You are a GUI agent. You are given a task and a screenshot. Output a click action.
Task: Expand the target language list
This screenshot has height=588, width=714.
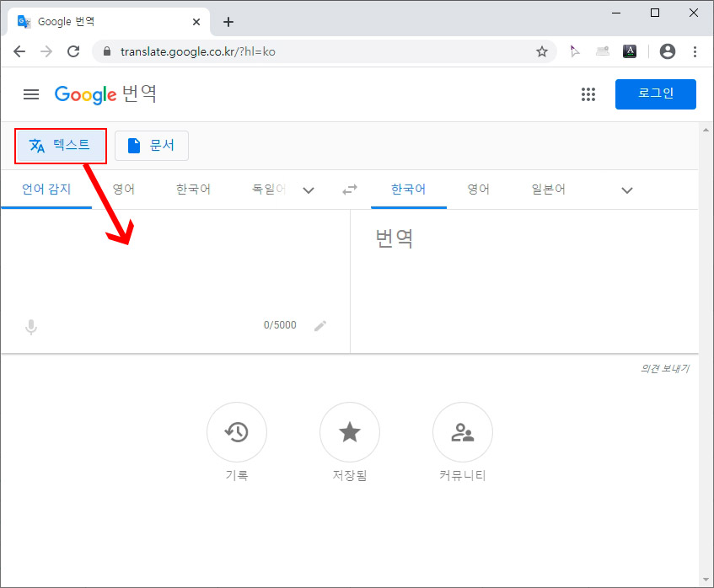click(x=627, y=190)
